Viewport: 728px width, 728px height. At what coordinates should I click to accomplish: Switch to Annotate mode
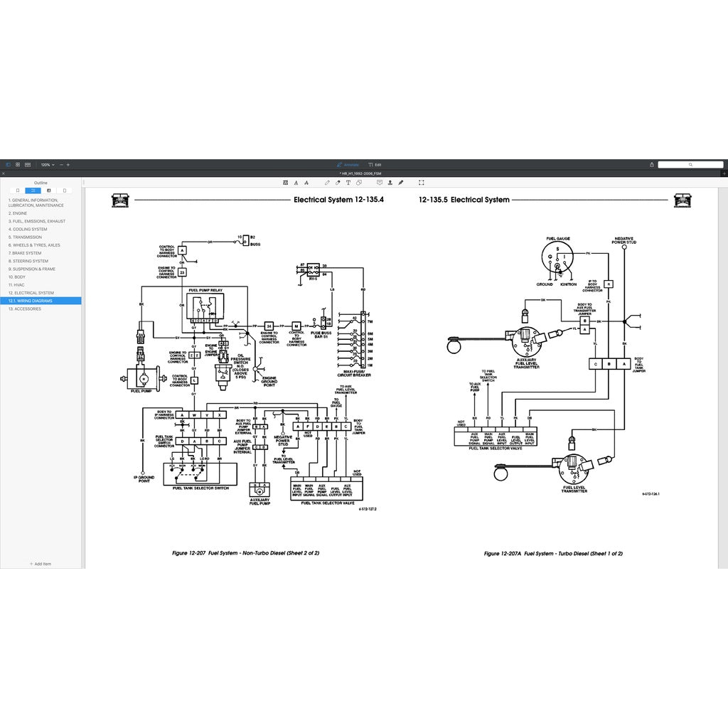click(x=348, y=164)
